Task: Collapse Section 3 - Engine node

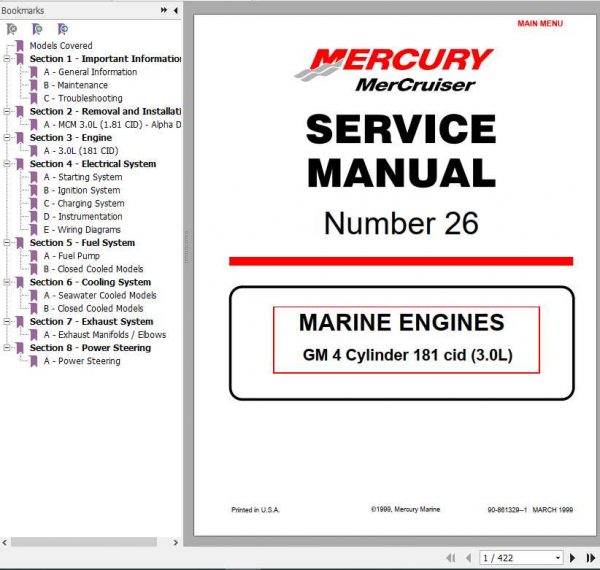Action: [7, 138]
